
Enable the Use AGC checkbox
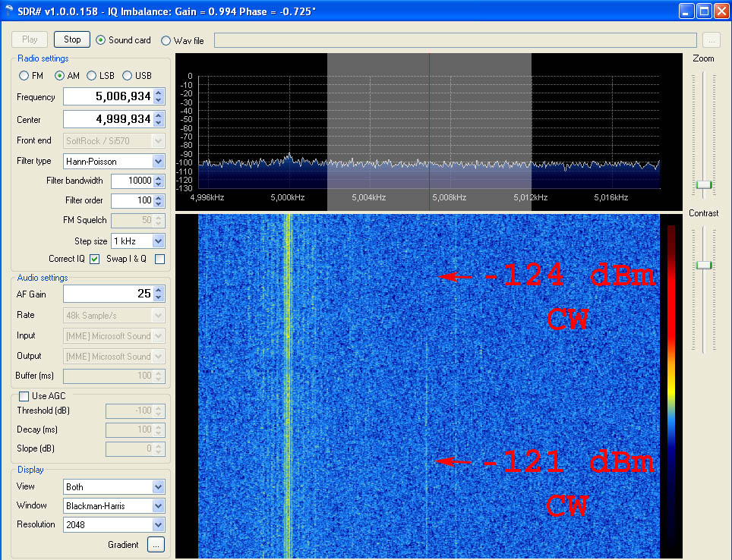tap(24, 396)
